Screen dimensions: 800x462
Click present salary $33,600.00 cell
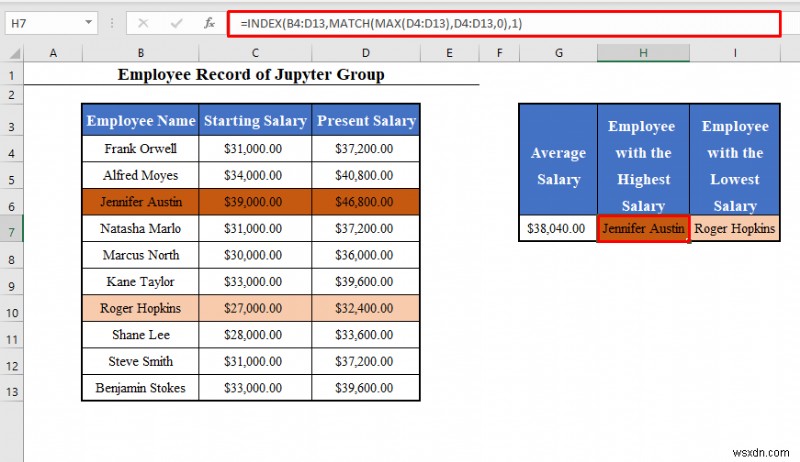[366, 335]
